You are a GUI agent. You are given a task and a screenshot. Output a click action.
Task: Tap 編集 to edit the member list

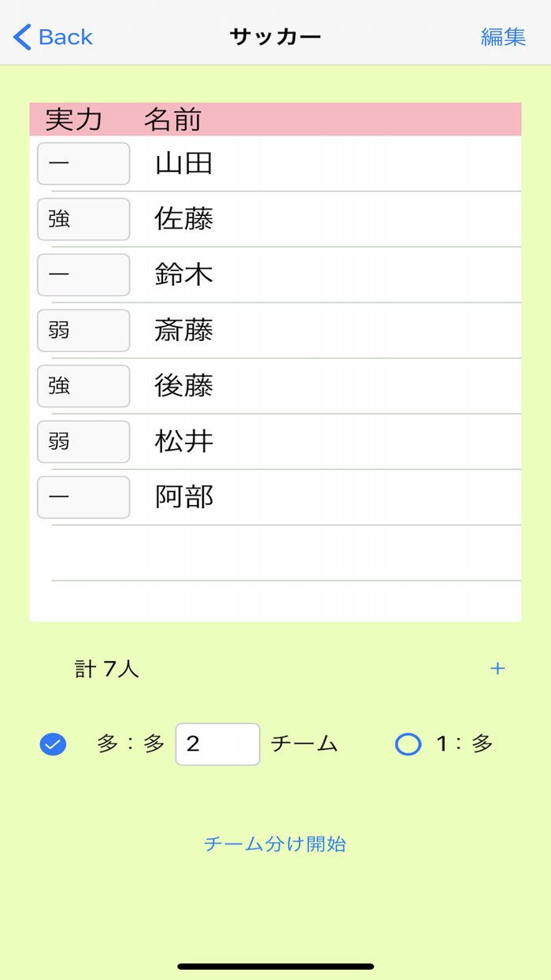(x=503, y=36)
